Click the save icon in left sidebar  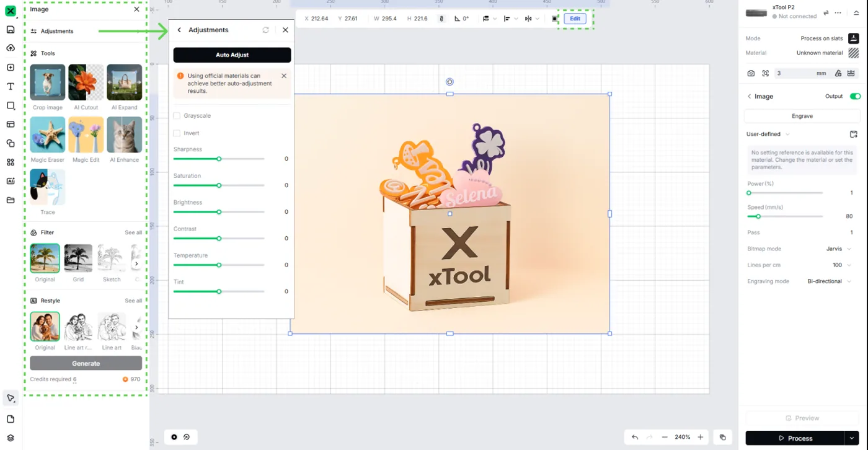tap(11, 29)
